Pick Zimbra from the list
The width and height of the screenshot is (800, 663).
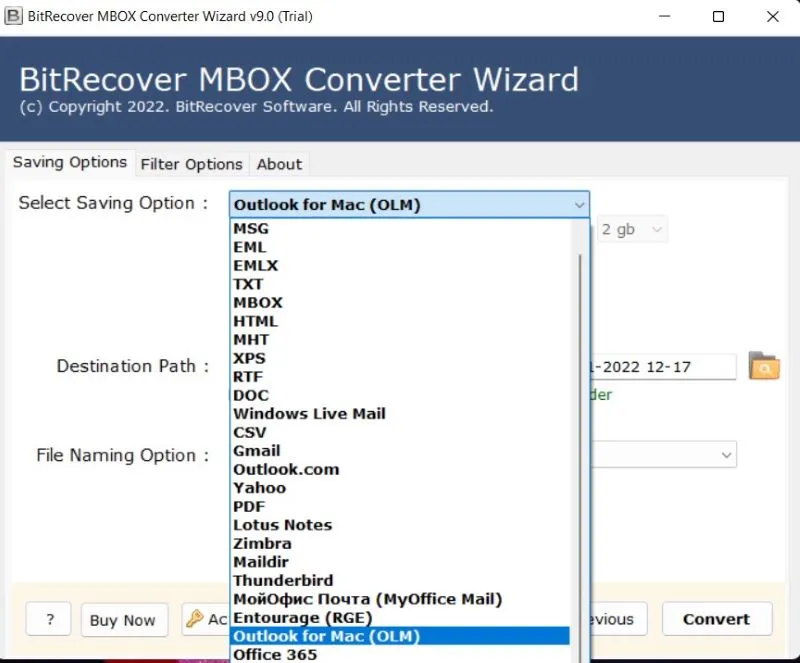[401, 544]
